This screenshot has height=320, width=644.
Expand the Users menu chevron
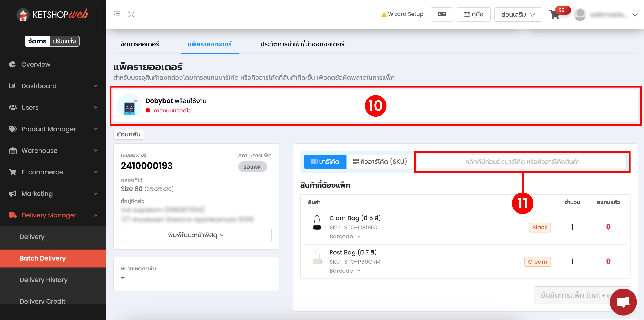pos(96,107)
